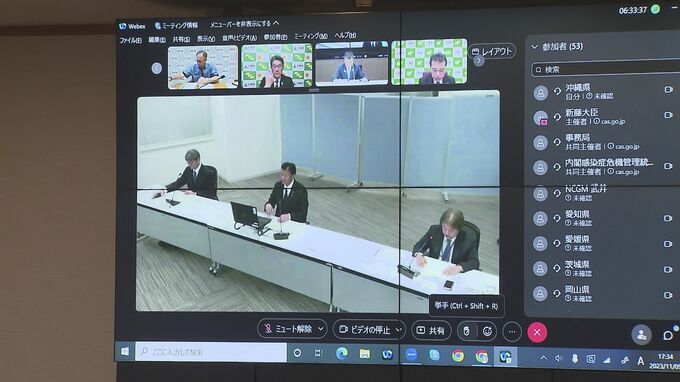Show next video thumbnails with right arrow
The height and width of the screenshot is (382, 680).
[x=478, y=61]
